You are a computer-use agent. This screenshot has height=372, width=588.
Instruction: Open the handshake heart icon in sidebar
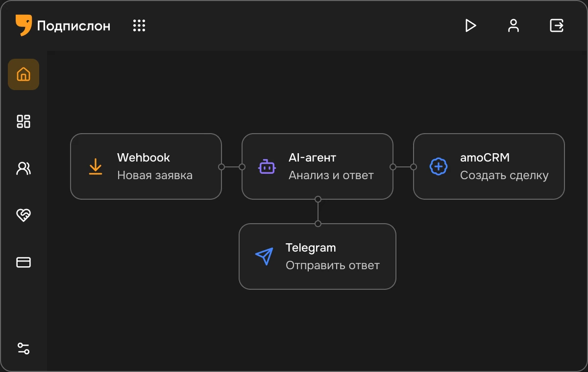click(x=24, y=215)
